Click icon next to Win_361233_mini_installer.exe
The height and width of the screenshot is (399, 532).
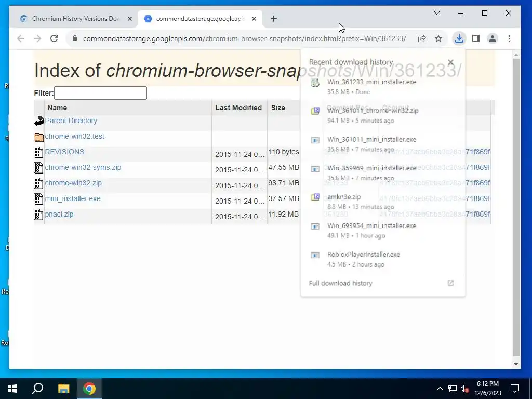315,83
